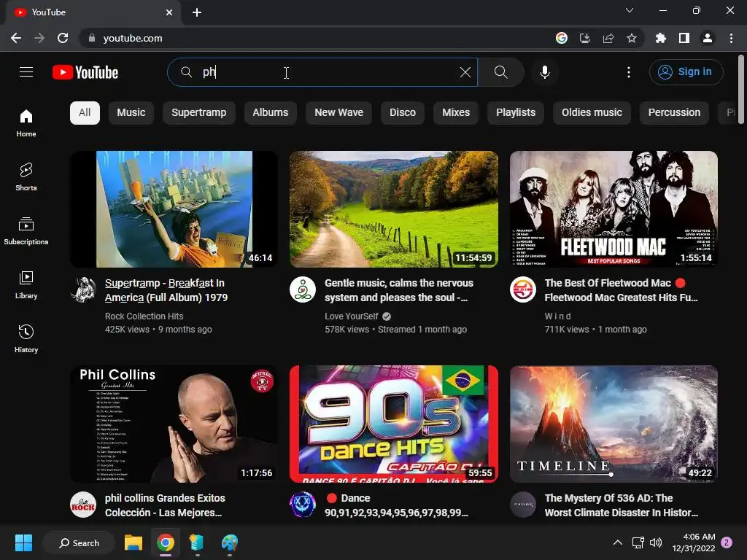Click the Sign in button
The width and height of the screenshot is (747, 560).
click(x=686, y=72)
